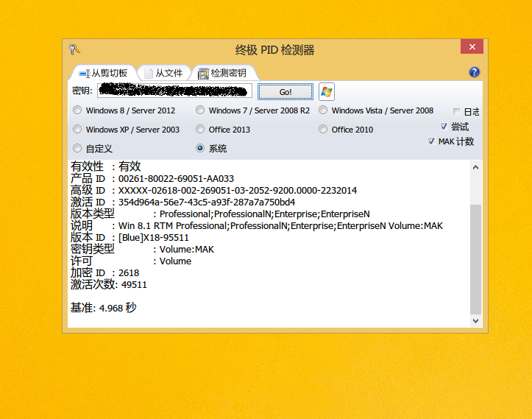Click the 基准: 4.968 秒 line
The image size is (532, 419).
[103, 308]
